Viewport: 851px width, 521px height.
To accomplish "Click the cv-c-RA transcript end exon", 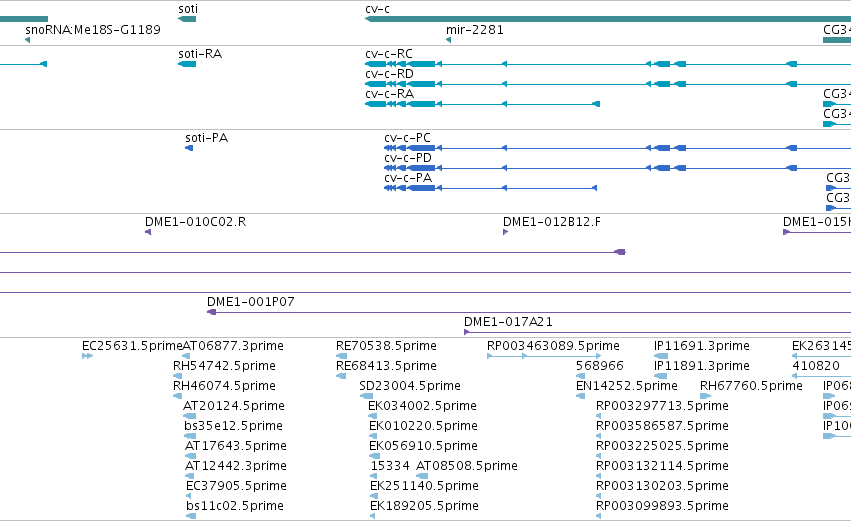I will [596, 104].
